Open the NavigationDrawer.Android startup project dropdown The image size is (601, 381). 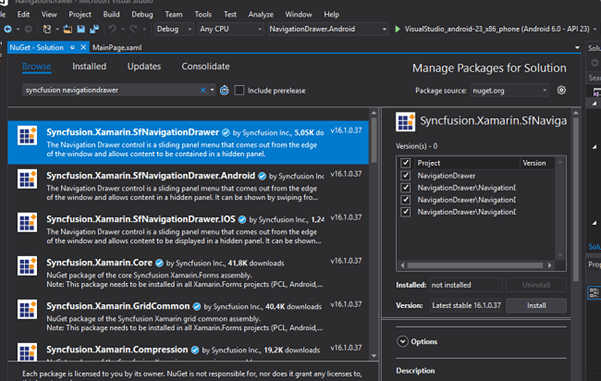click(x=328, y=29)
